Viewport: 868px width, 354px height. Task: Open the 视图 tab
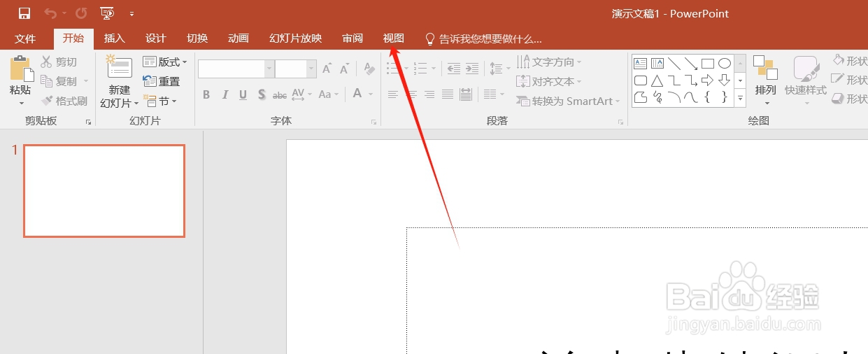click(394, 38)
